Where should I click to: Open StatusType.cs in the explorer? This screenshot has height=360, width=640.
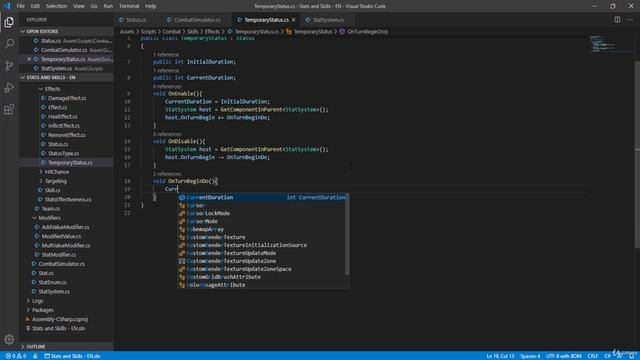pyautogui.click(x=63, y=153)
